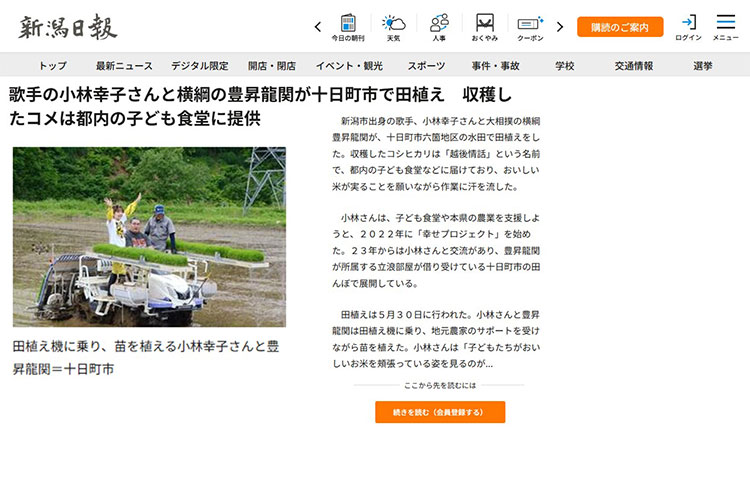Open the weather (天気) icon
The height and width of the screenshot is (480, 750).
coord(393,27)
